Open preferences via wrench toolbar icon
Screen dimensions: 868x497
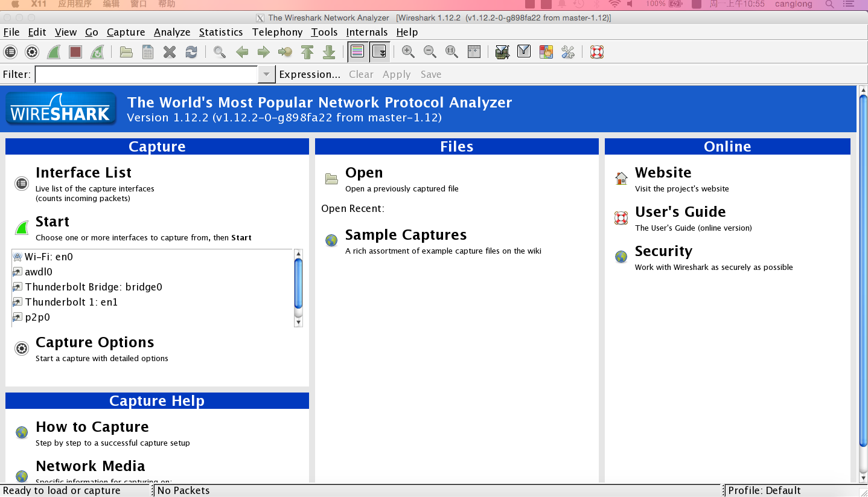[567, 53]
